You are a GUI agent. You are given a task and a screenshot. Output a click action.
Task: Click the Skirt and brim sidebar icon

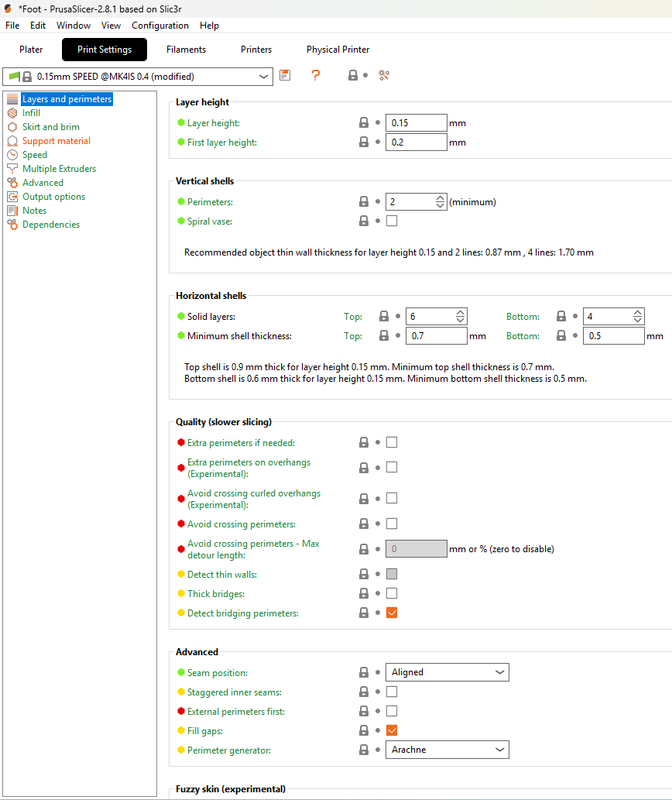pyautogui.click(x=12, y=126)
